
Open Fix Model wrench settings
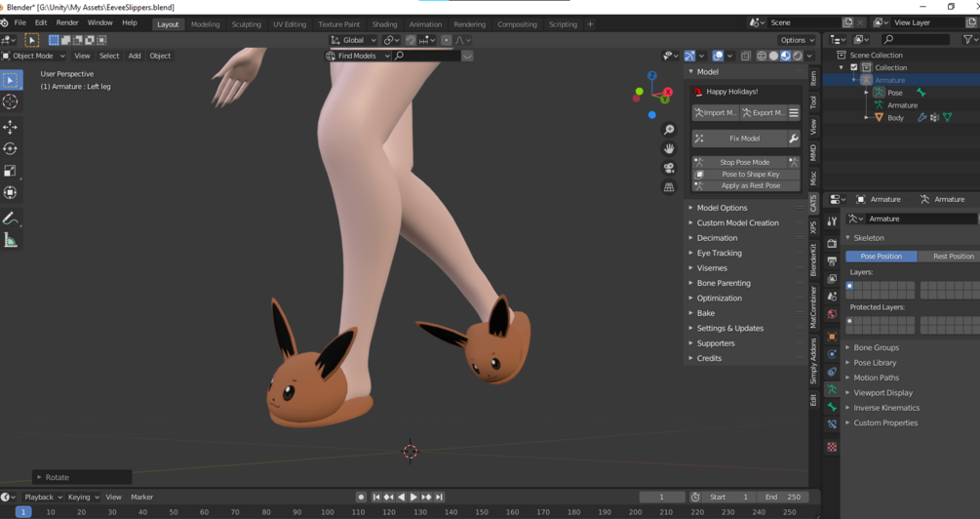coord(794,139)
